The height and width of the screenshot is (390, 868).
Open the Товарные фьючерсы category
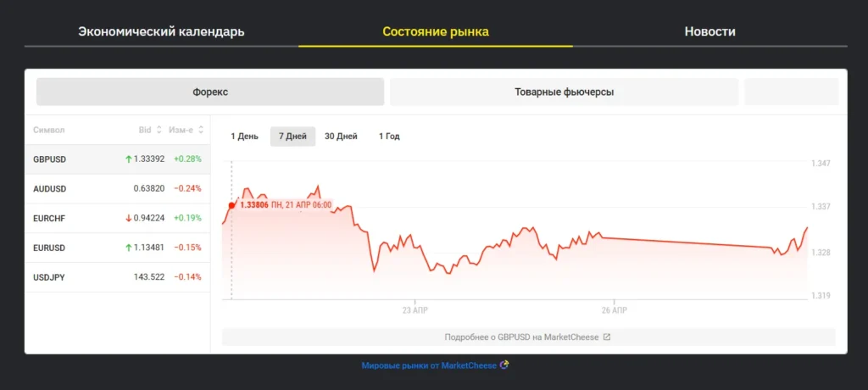click(564, 92)
